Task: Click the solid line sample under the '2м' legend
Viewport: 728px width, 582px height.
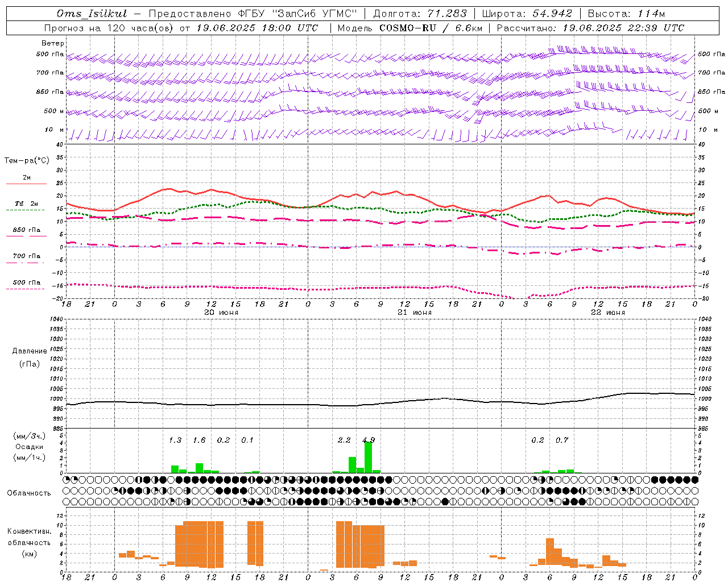Action: point(26,184)
